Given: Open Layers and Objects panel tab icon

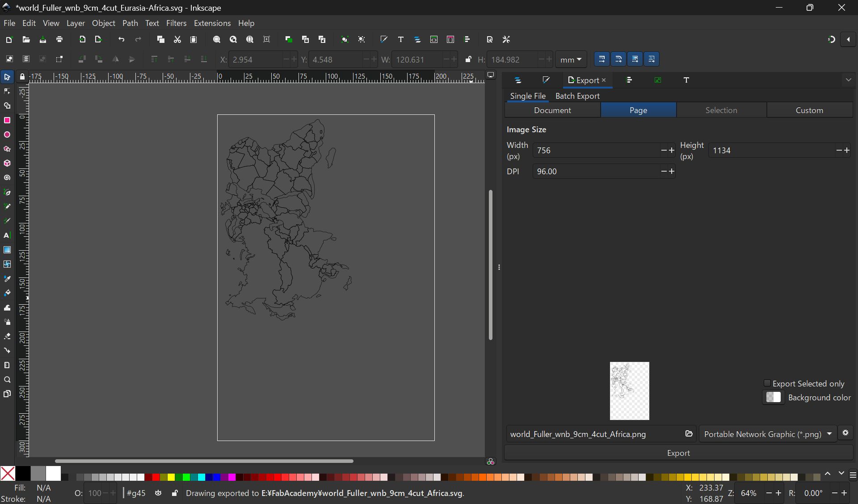Looking at the screenshot, I should tap(518, 80).
